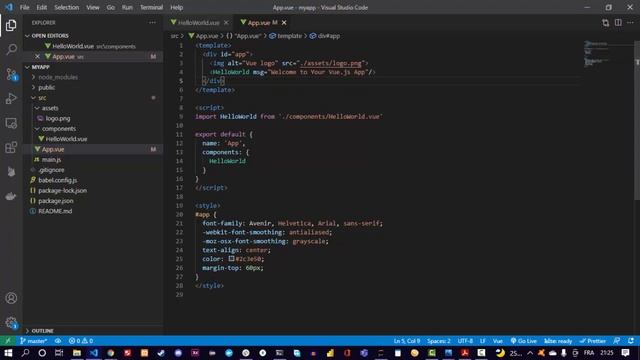
Task: Click Ln 5, Col 9 cursor position
Action: click(407, 341)
